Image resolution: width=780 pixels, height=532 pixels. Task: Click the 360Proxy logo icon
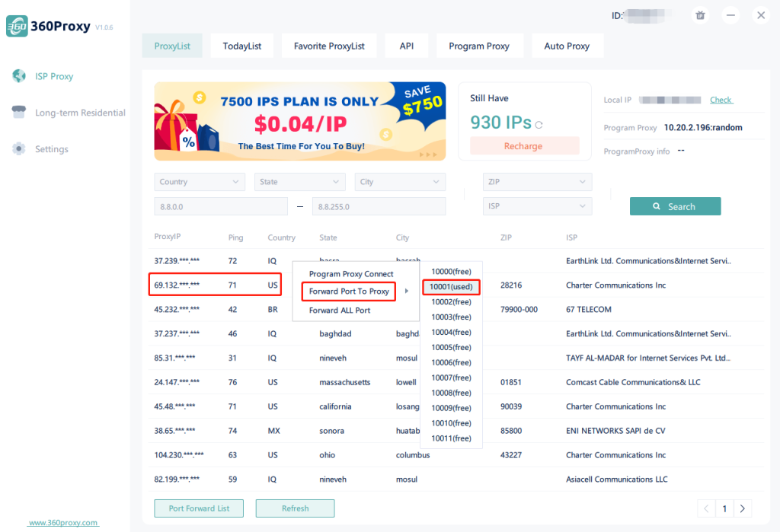17,26
